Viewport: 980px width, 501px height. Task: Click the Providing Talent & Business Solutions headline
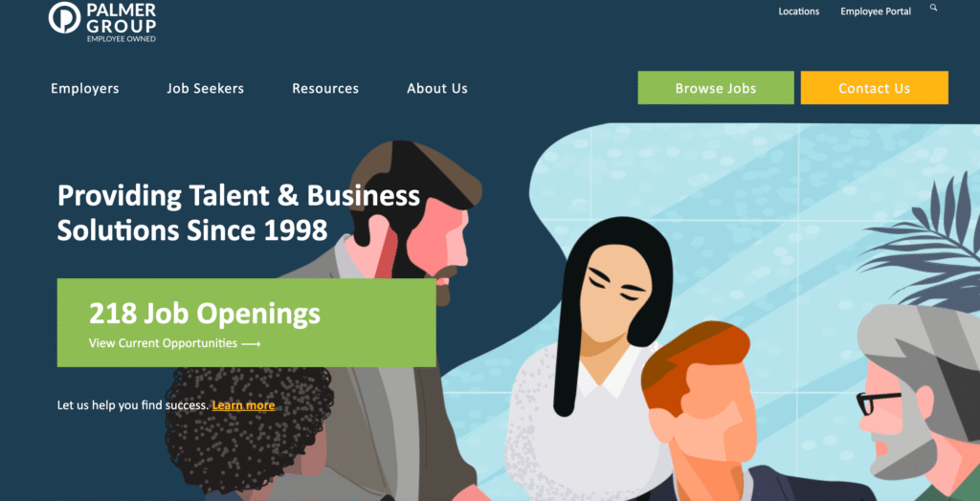238,213
